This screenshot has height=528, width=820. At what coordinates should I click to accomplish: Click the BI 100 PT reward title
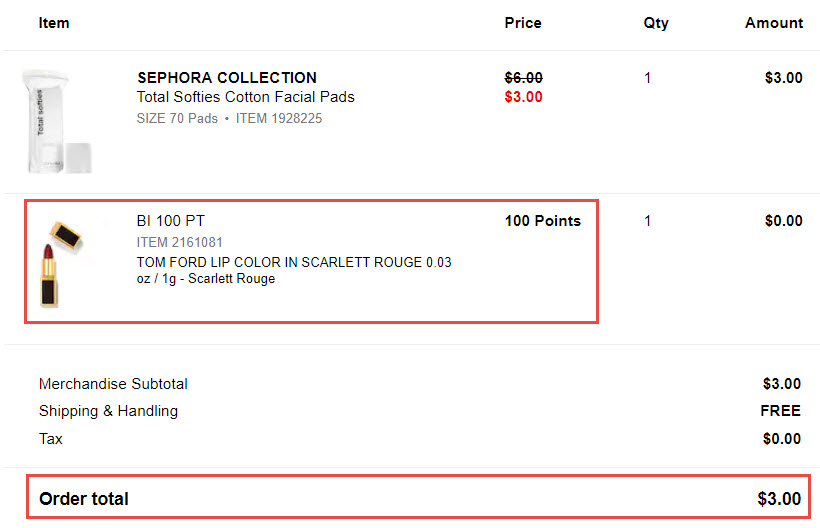pos(170,221)
